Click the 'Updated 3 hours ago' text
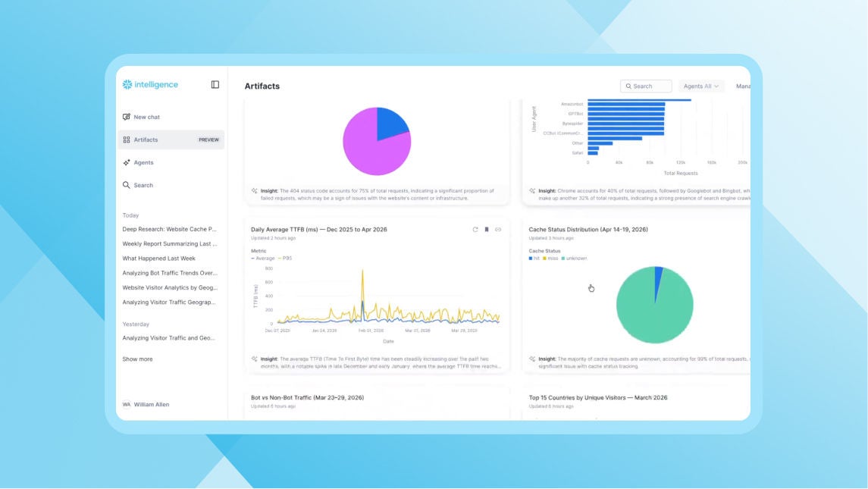 click(x=551, y=238)
